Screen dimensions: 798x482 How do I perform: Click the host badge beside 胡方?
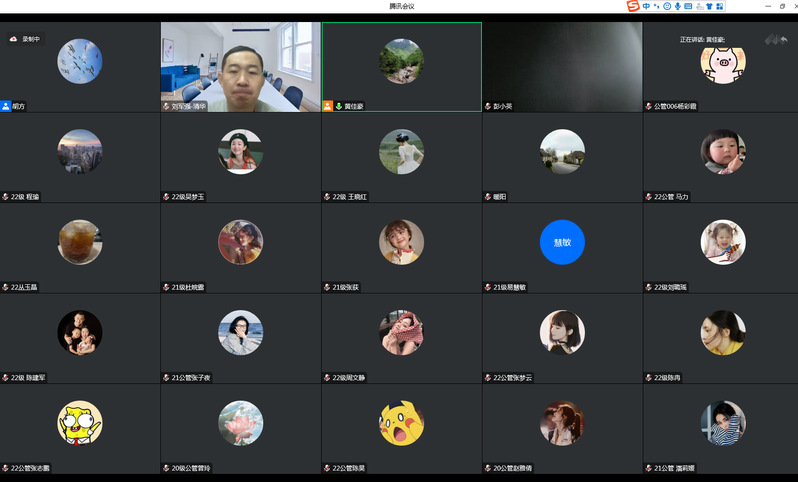(x=6, y=105)
